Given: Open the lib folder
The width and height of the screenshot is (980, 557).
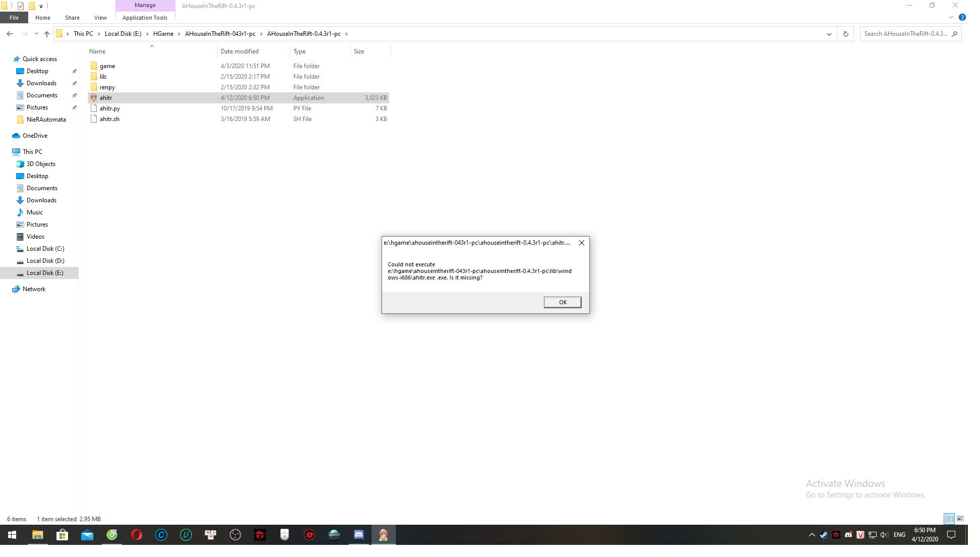Looking at the screenshot, I should click(x=102, y=76).
